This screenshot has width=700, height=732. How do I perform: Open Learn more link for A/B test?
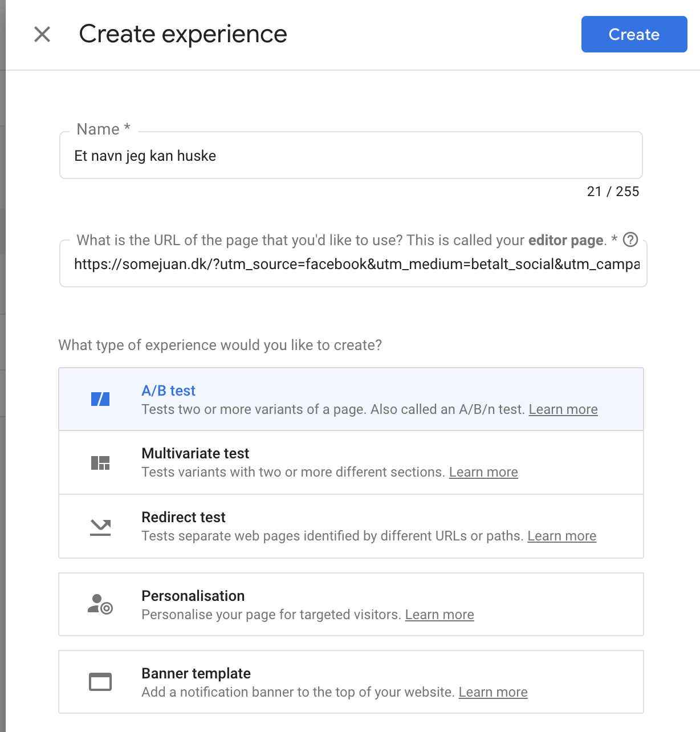coord(563,409)
